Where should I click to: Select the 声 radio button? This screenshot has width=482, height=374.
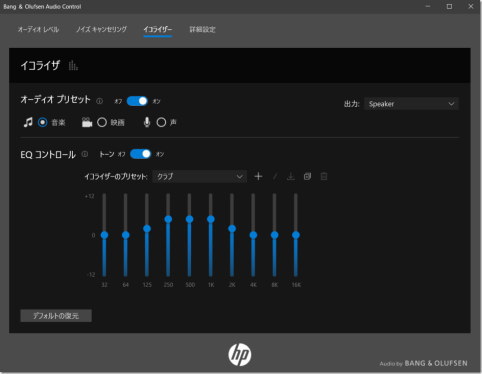tap(161, 122)
